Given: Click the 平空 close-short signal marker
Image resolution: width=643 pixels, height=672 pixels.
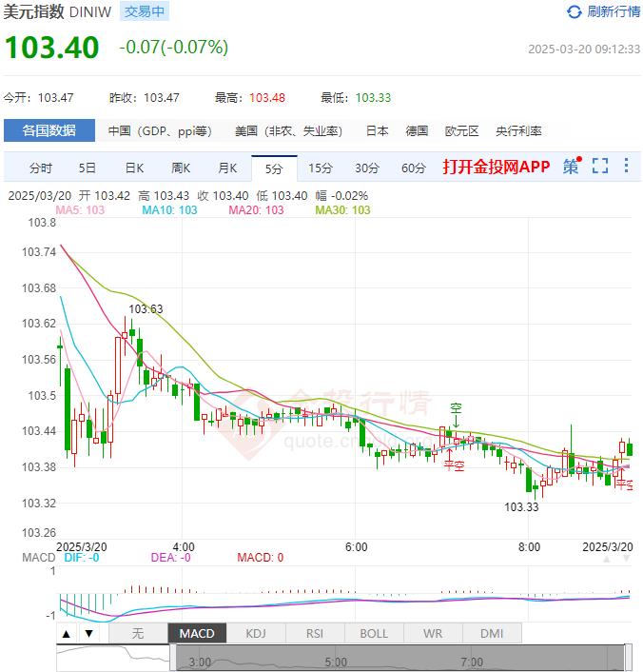Looking at the screenshot, I should tap(454, 466).
